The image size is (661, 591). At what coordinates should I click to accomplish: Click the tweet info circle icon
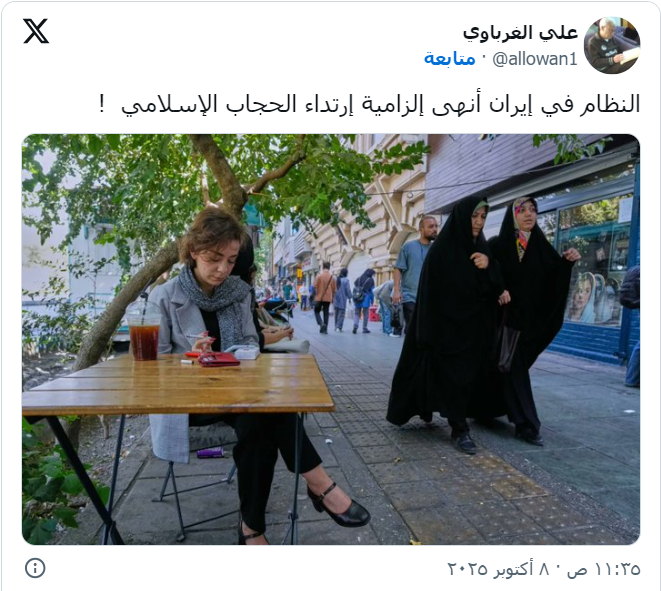tap(35, 568)
